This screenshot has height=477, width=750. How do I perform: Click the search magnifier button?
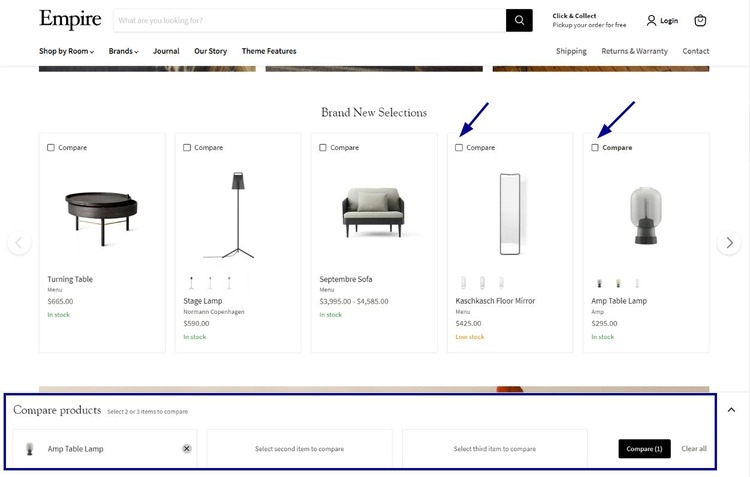click(519, 20)
